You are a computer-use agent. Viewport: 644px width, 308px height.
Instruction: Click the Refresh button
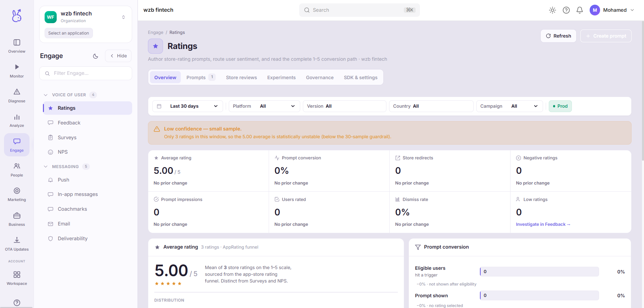click(x=558, y=36)
